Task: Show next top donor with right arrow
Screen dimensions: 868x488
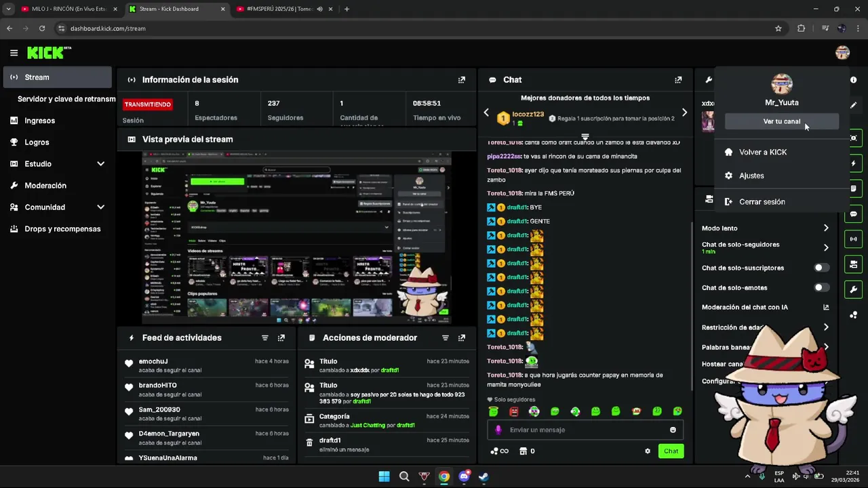Action: pyautogui.click(x=684, y=113)
